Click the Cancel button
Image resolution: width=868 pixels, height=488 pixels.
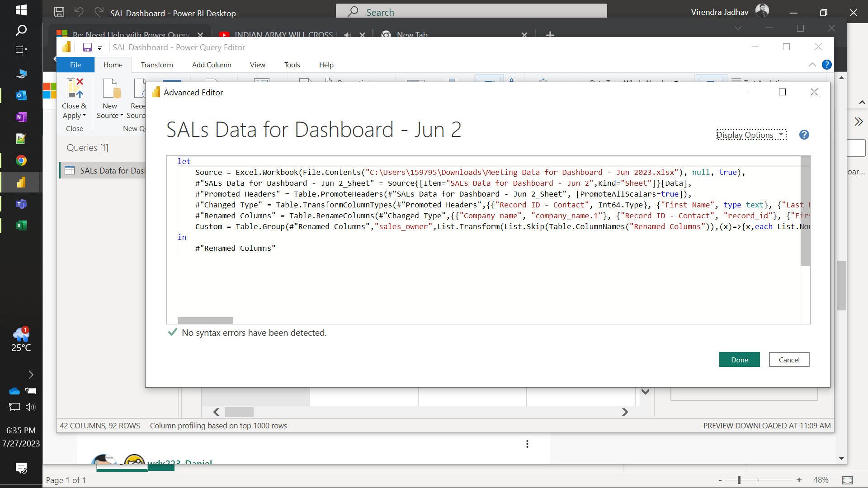point(789,360)
